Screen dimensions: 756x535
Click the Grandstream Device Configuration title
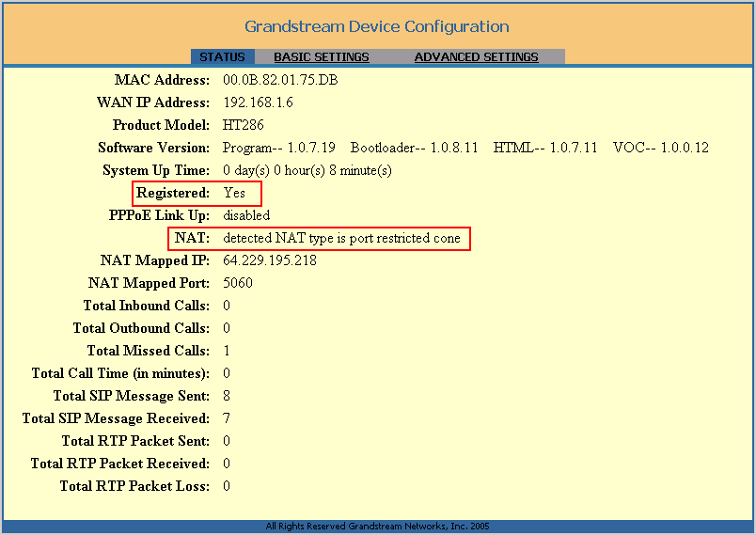pyautogui.click(x=376, y=26)
